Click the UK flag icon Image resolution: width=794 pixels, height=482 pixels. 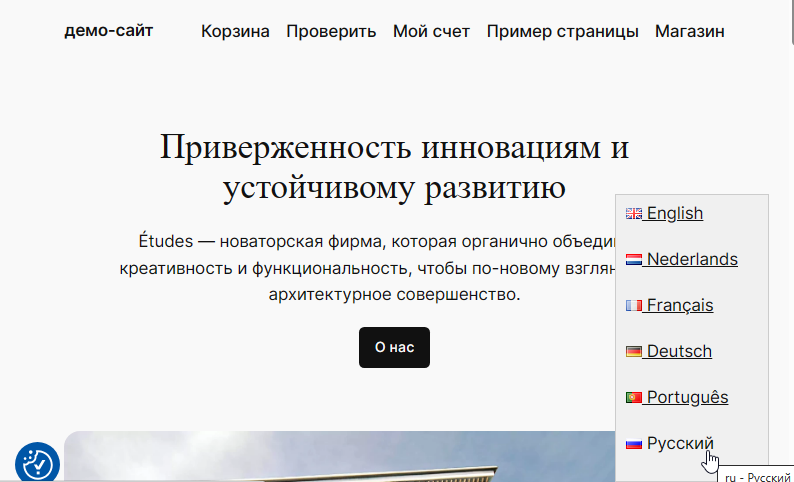tap(633, 213)
